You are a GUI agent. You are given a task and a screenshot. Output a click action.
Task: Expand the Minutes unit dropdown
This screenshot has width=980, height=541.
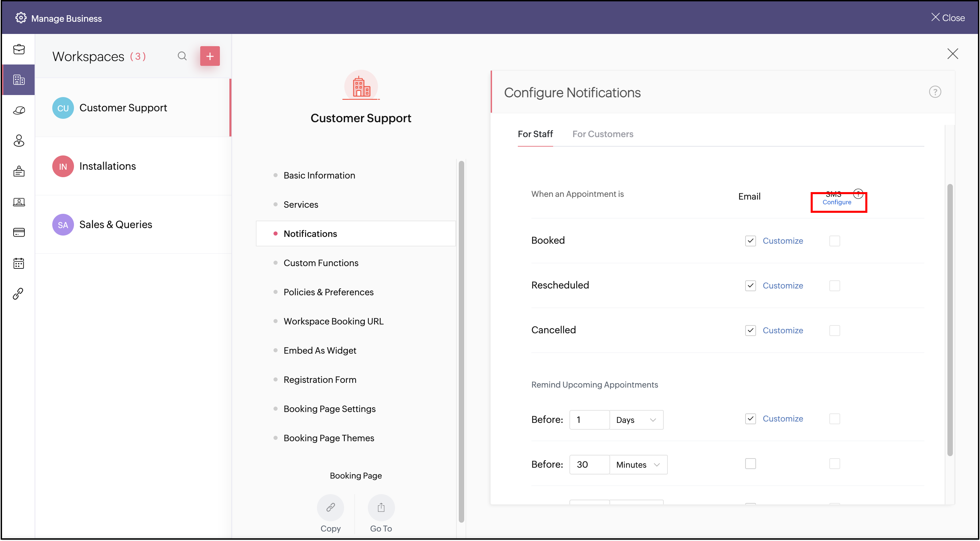coord(638,465)
